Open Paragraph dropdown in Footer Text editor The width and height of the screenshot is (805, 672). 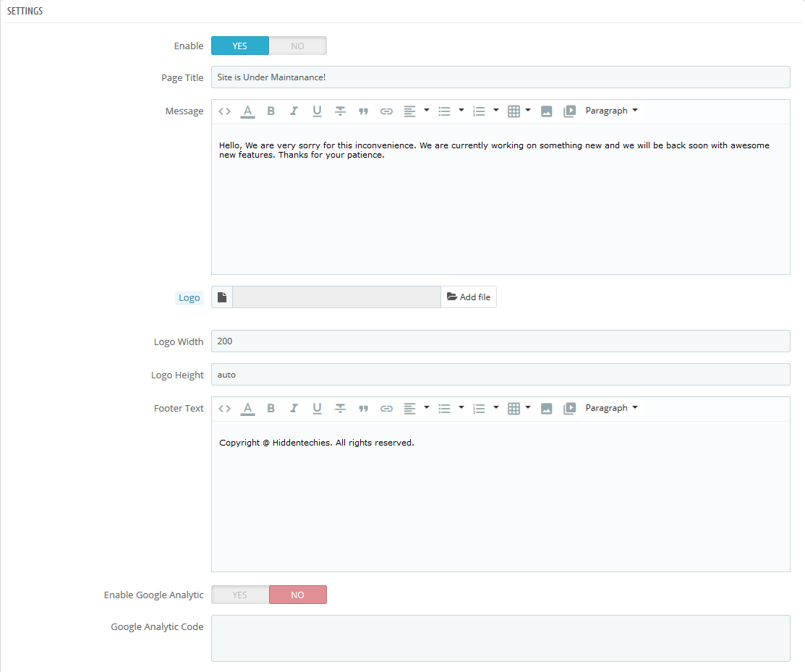pyautogui.click(x=611, y=409)
